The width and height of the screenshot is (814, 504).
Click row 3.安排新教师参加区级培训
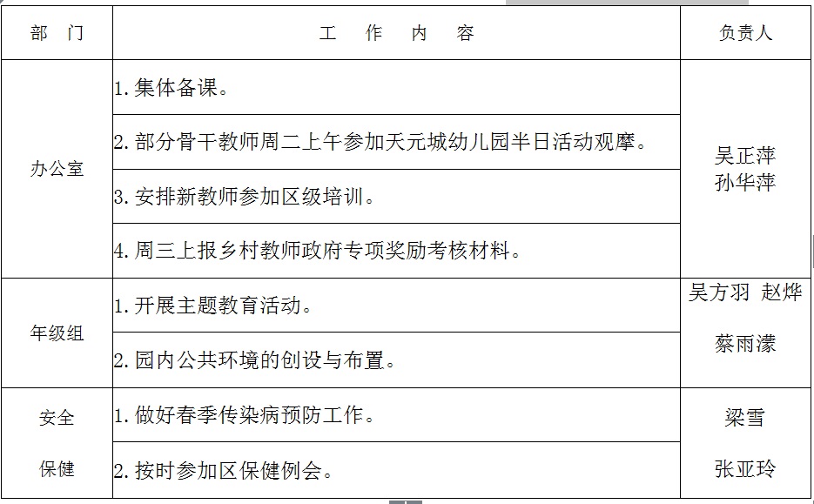pos(396,196)
